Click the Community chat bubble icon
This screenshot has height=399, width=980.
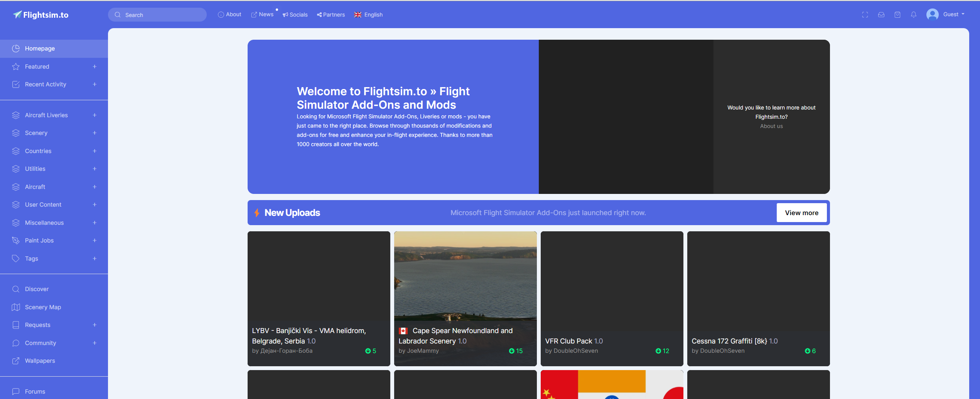coord(16,343)
